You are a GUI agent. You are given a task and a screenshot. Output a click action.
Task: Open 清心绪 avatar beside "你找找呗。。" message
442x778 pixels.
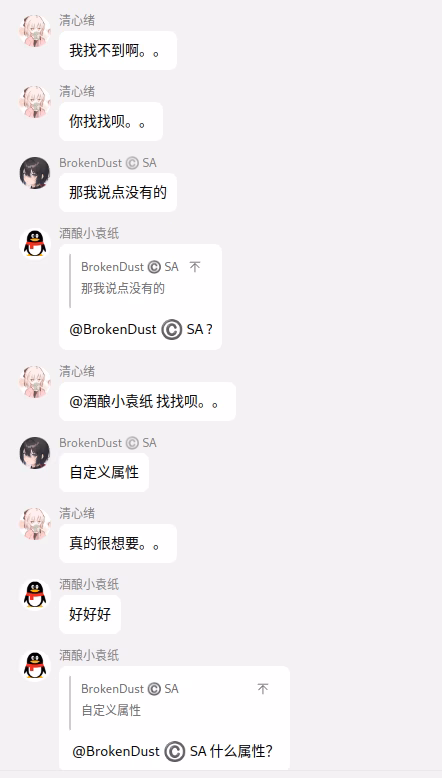pyautogui.click(x=35, y=102)
